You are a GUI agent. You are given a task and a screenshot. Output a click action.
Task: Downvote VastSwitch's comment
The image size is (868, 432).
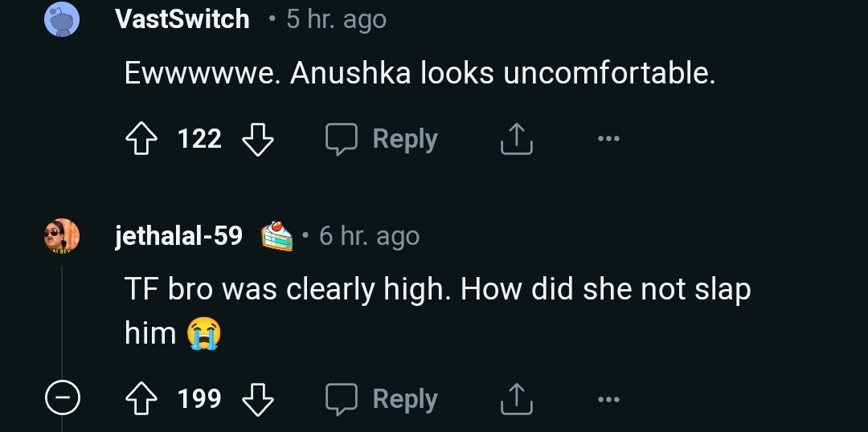[258, 140]
